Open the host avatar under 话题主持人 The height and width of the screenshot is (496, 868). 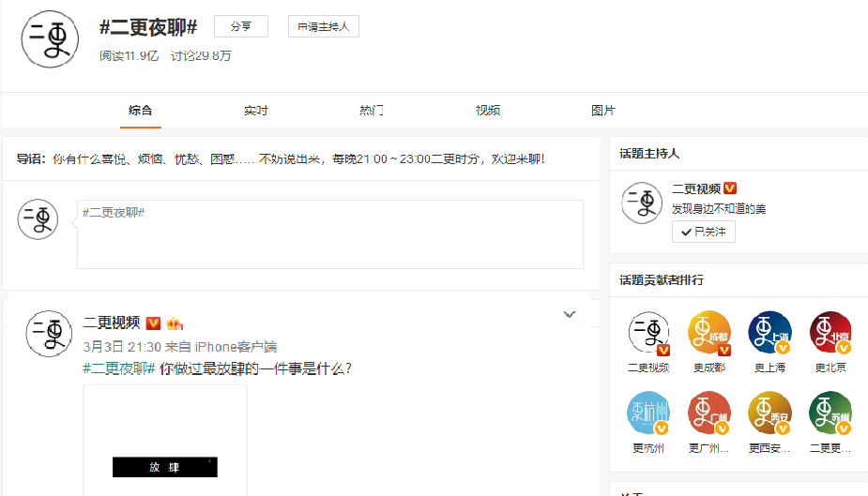pos(642,203)
